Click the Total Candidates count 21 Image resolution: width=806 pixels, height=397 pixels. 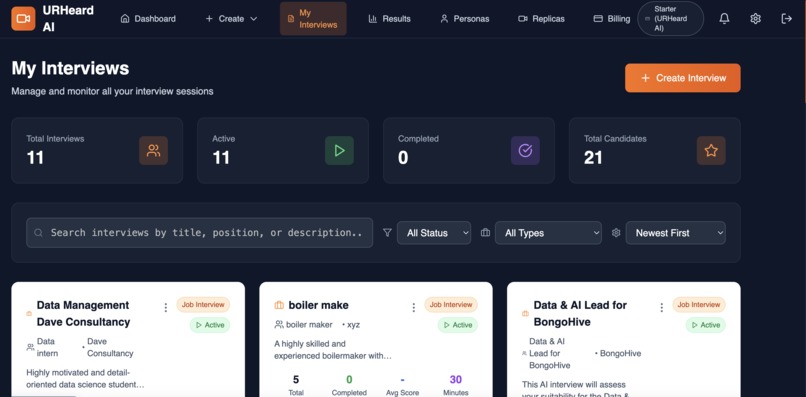[593, 157]
